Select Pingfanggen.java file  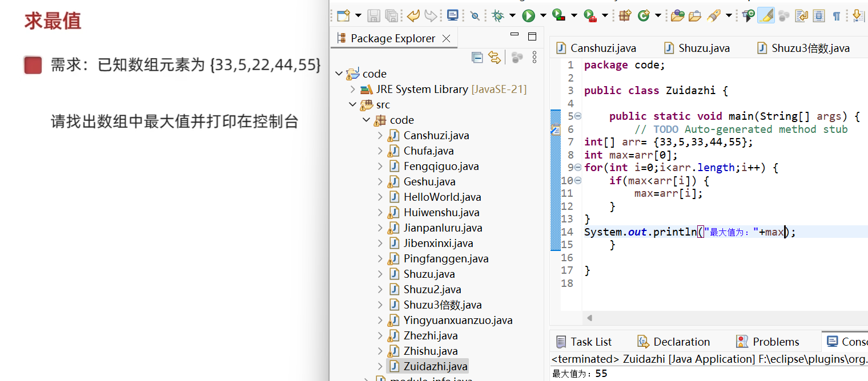[445, 258]
